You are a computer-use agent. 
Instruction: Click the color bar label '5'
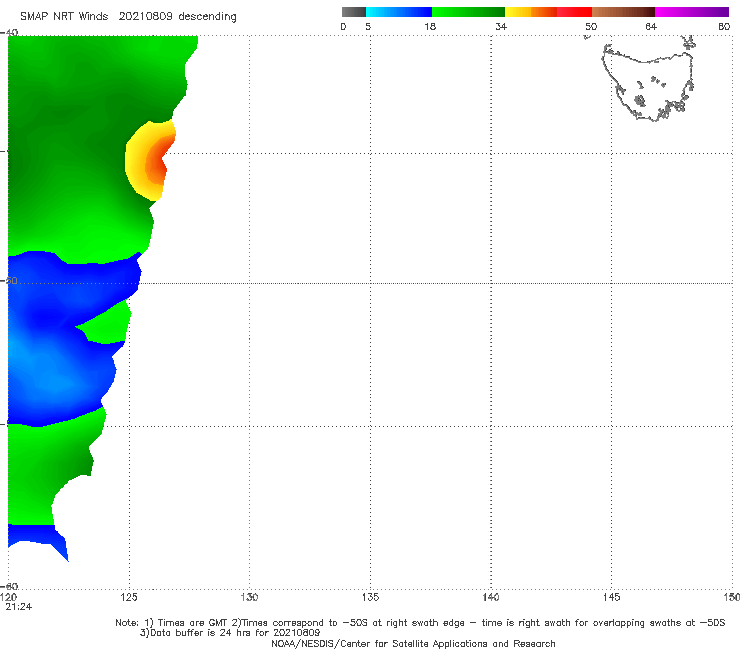pyautogui.click(x=368, y=26)
